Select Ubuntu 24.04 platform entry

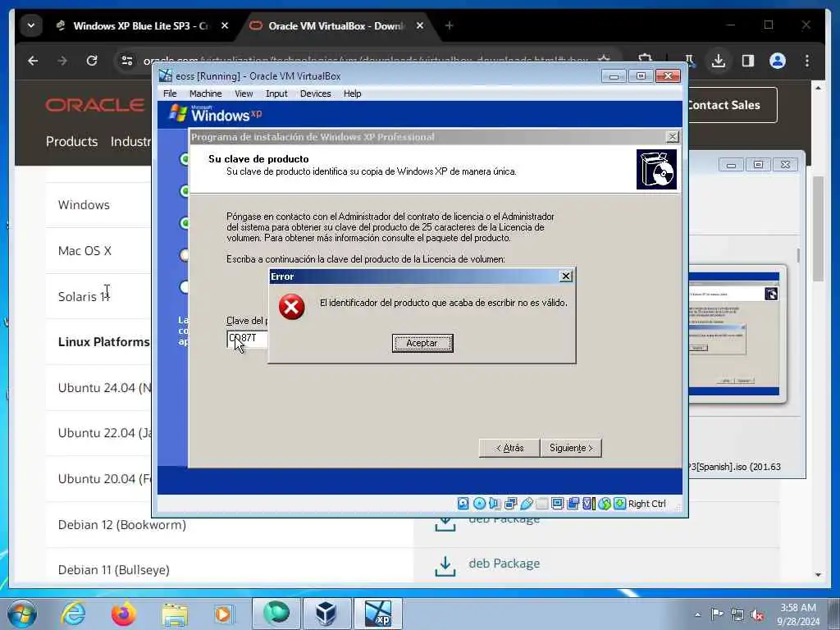[104, 388]
